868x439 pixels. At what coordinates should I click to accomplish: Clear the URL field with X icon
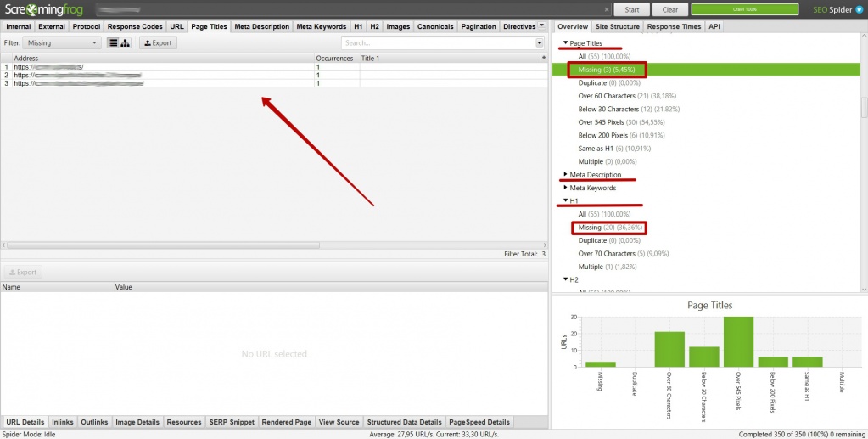click(606, 10)
